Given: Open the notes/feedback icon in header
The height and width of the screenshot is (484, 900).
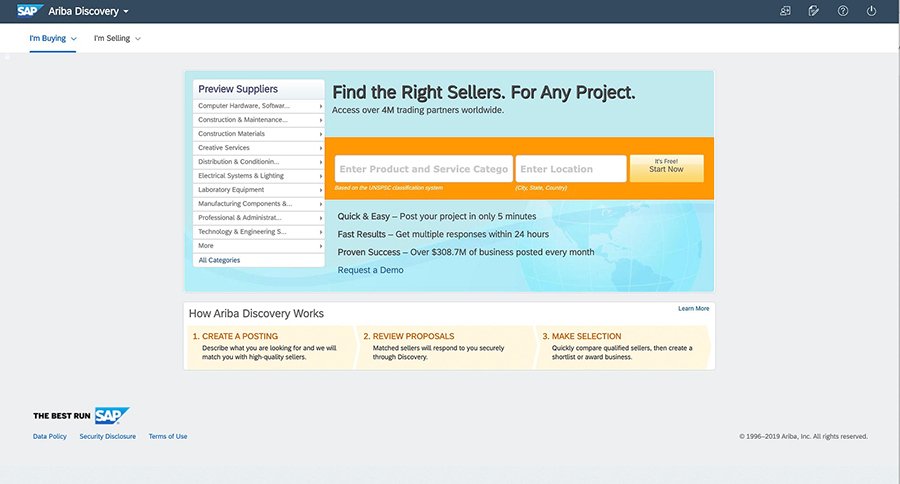Looking at the screenshot, I should tap(813, 11).
